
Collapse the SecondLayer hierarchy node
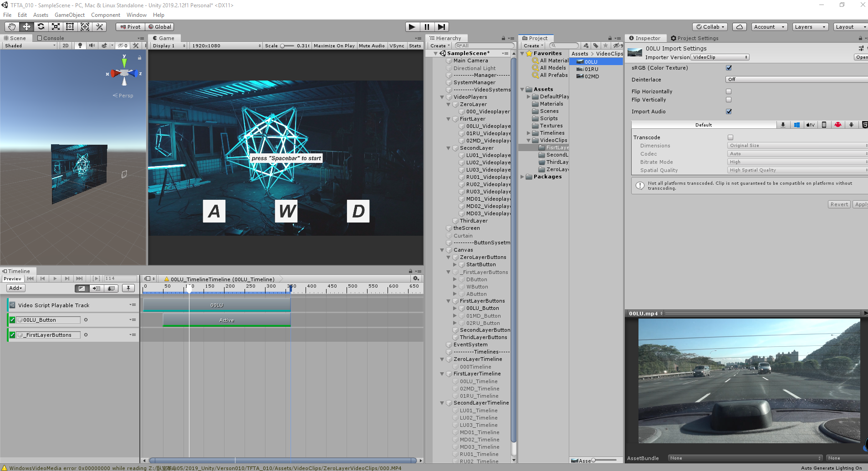pos(449,148)
